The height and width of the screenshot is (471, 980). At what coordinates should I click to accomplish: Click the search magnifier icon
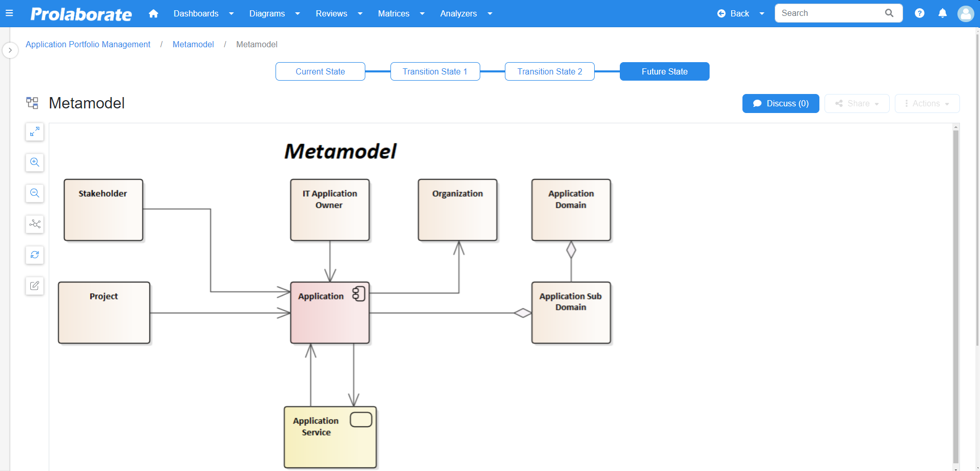(x=889, y=13)
